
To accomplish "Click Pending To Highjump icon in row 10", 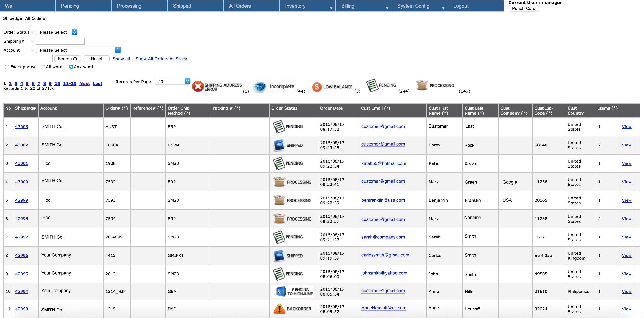I will [x=281, y=291].
